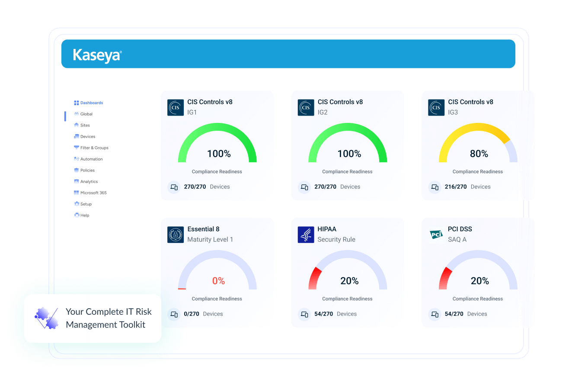Open the Automation section
Image resolution: width=588 pixels, height=387 pixels.
[x=89, y=159]
